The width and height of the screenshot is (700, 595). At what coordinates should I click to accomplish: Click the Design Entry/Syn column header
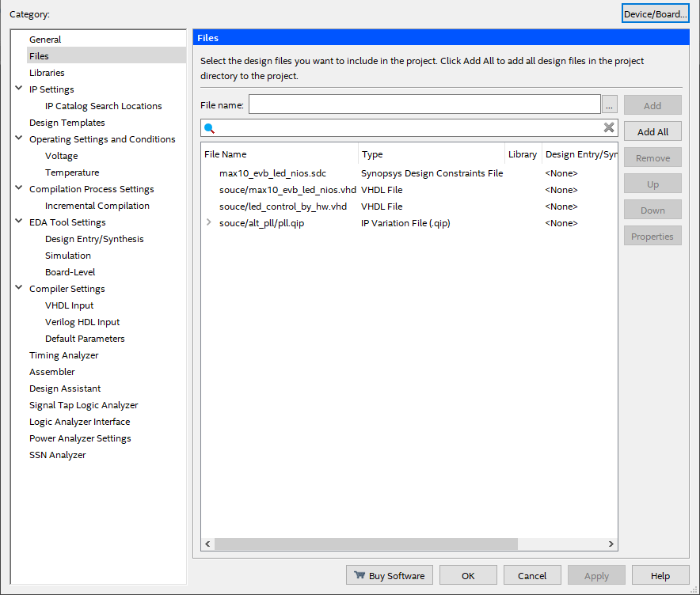580,153
